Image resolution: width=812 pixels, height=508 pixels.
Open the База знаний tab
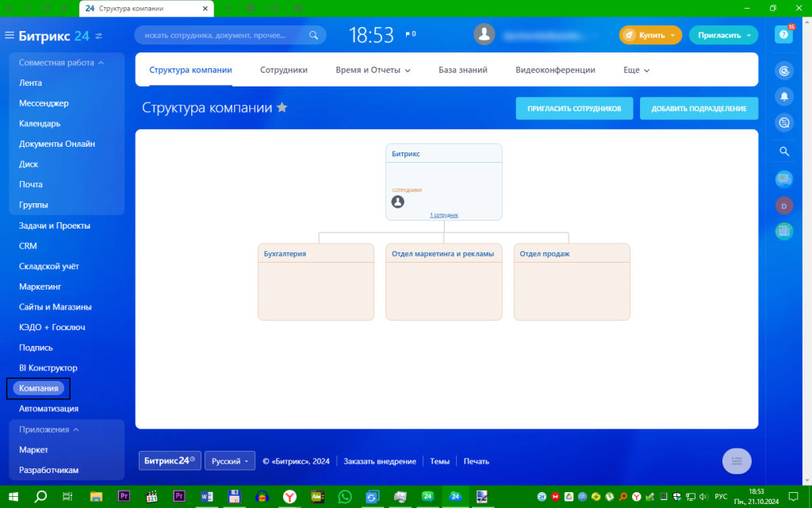[463, 70]
